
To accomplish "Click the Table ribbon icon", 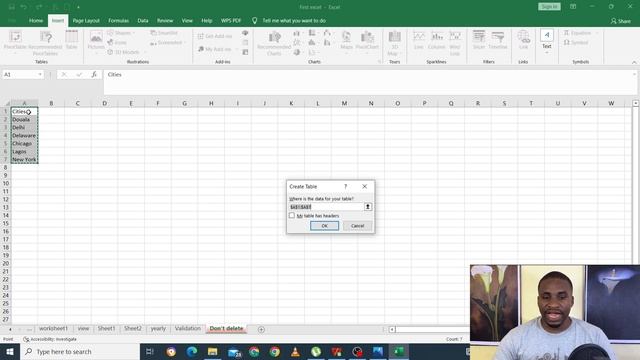I will 71,40.
